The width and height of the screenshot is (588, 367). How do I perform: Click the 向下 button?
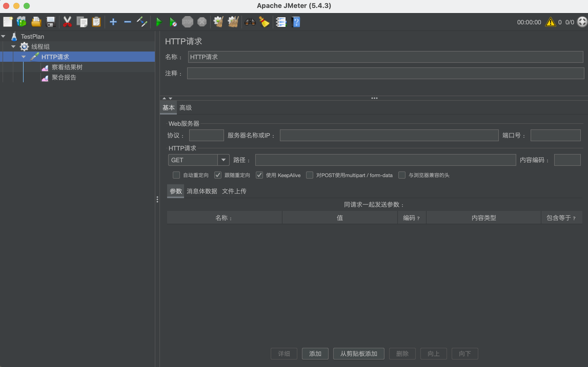click(465, 354)
